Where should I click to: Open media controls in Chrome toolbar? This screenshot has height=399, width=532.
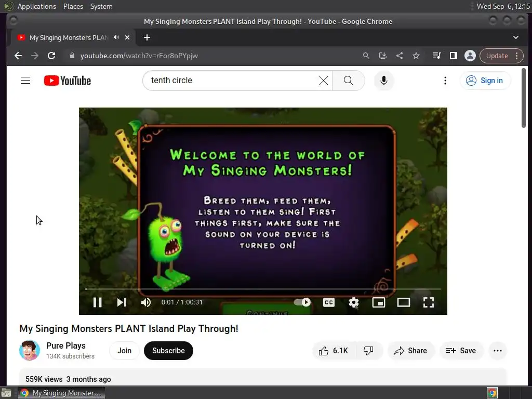click(436, 56)
